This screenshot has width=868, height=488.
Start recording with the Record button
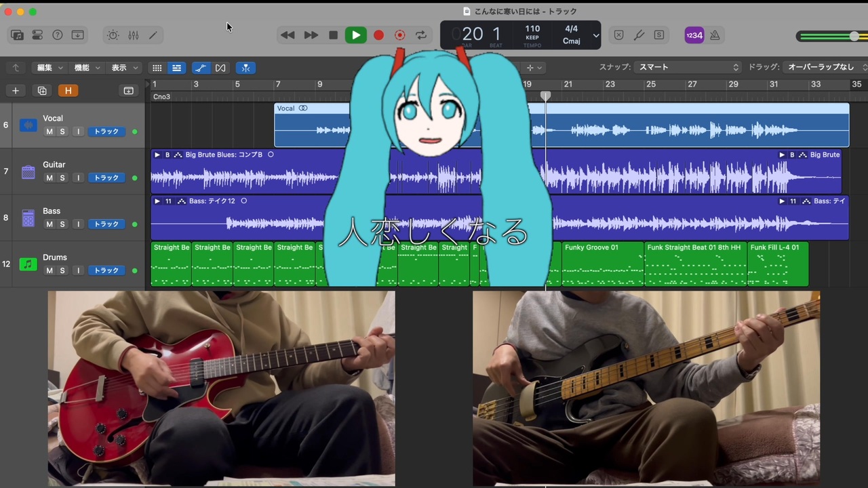pyautogui.click(x=378, y=35)
